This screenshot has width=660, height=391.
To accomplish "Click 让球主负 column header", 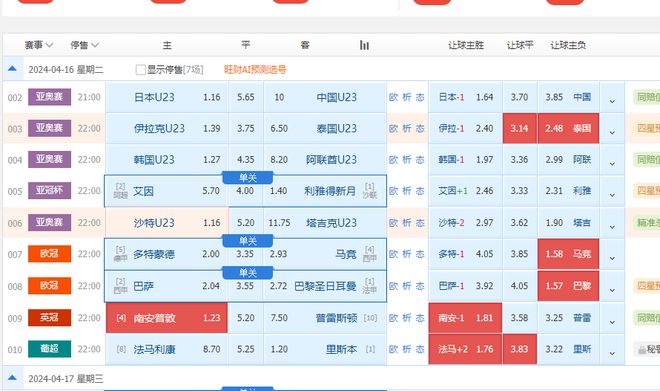I will point(568,45).
